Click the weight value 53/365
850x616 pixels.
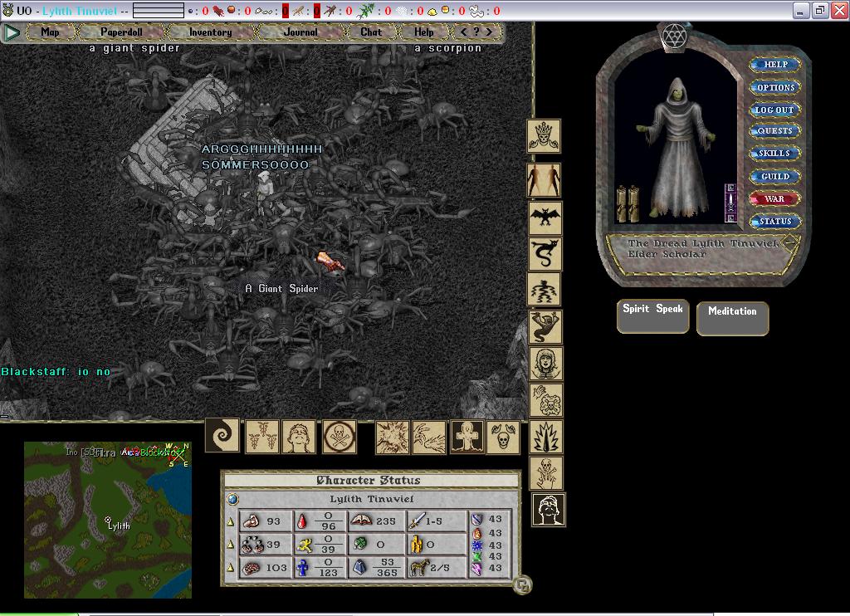click(x=387, y=567)
